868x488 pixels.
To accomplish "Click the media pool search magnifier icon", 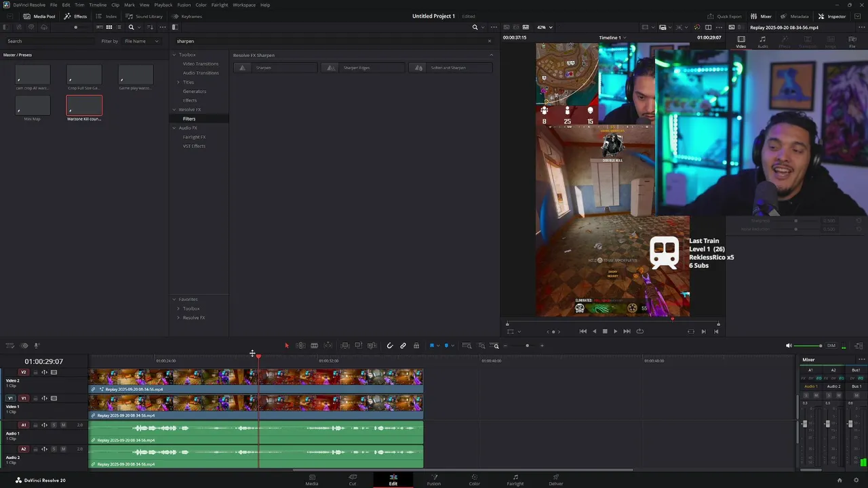I will coord(131,27).
